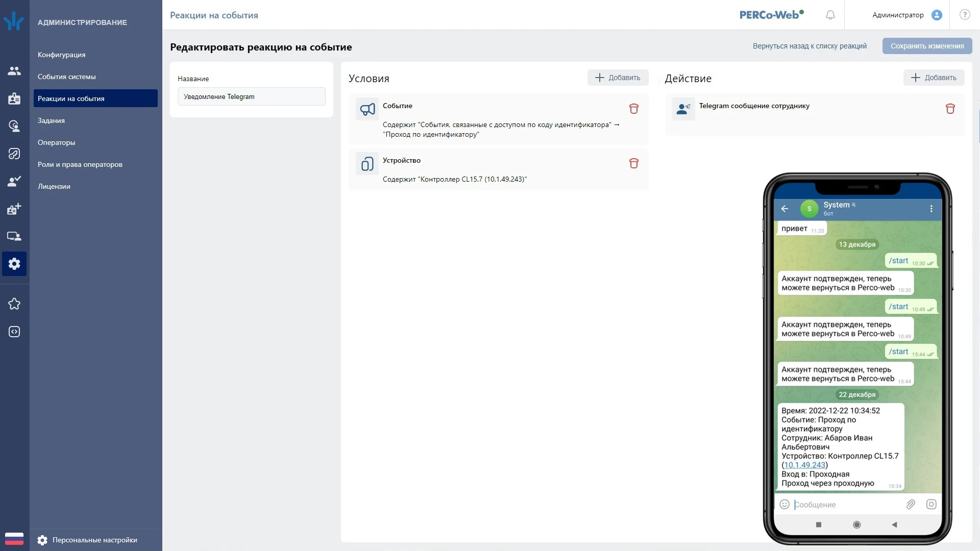Open the code brackets icon section

[x=14, y=332]
